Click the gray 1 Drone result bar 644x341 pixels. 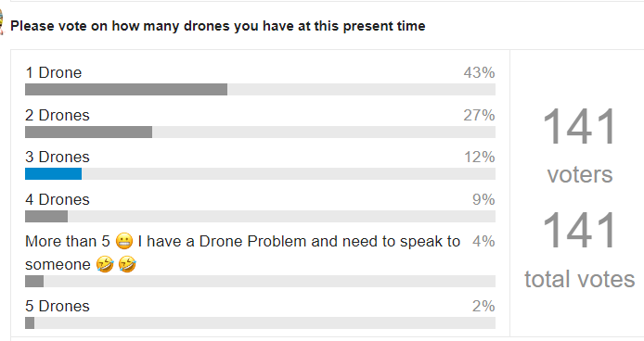(126, 90)
